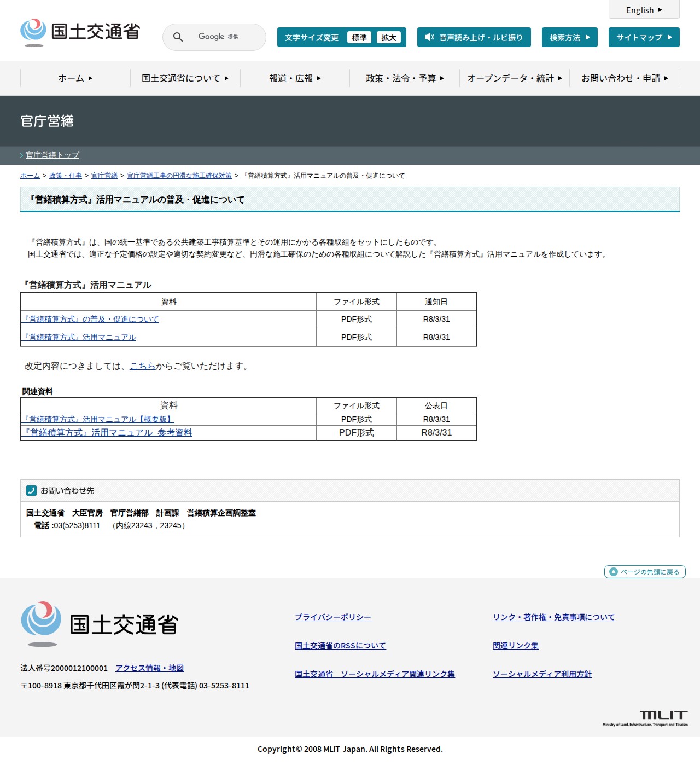Open the サイトマップ button
Image resolution: width=700 pixels, height=765 pixels.
coord(644,37)
